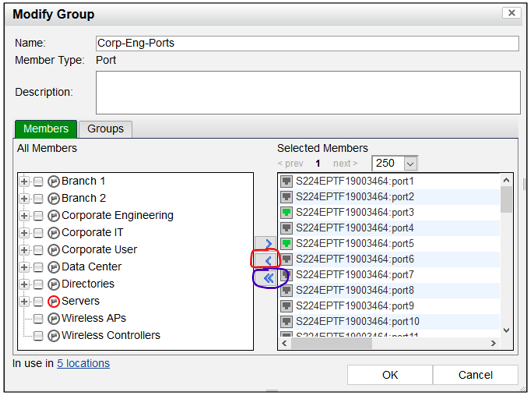Viewport: 531px width, 396px height.
Task: Click the scroll left arrow in Selected Members
Action: pyautogui.click(x=284, y=343)
